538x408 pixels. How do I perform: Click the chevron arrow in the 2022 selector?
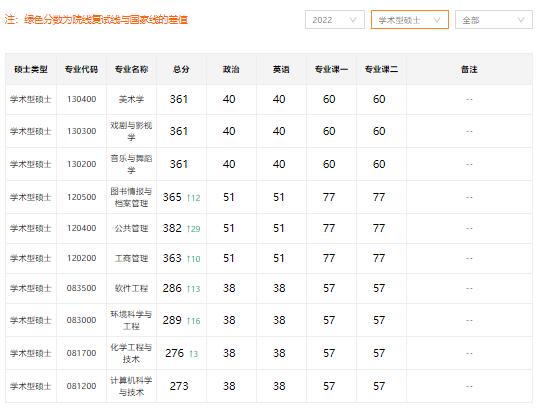(x=353, y=20)
